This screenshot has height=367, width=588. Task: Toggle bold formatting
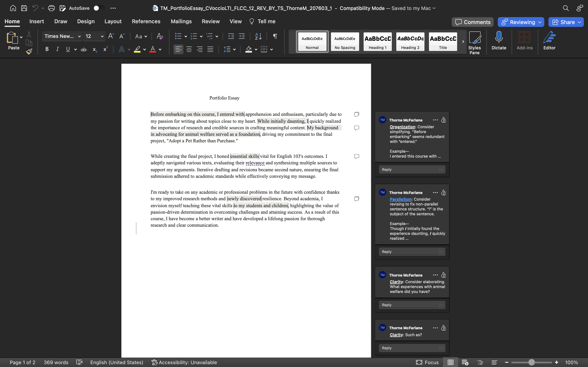(47, 49)
